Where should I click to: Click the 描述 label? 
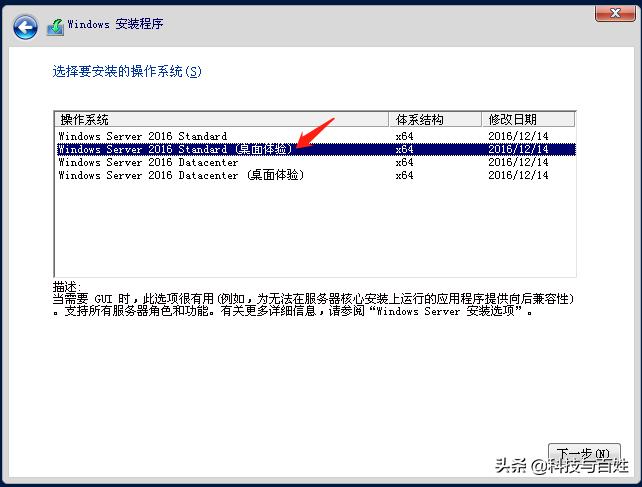67,286
